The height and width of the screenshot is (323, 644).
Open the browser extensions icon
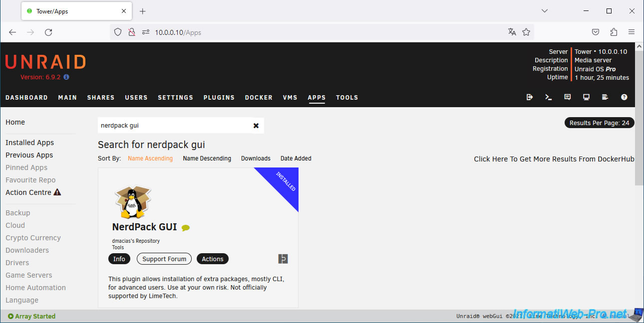tap(614, 32)
